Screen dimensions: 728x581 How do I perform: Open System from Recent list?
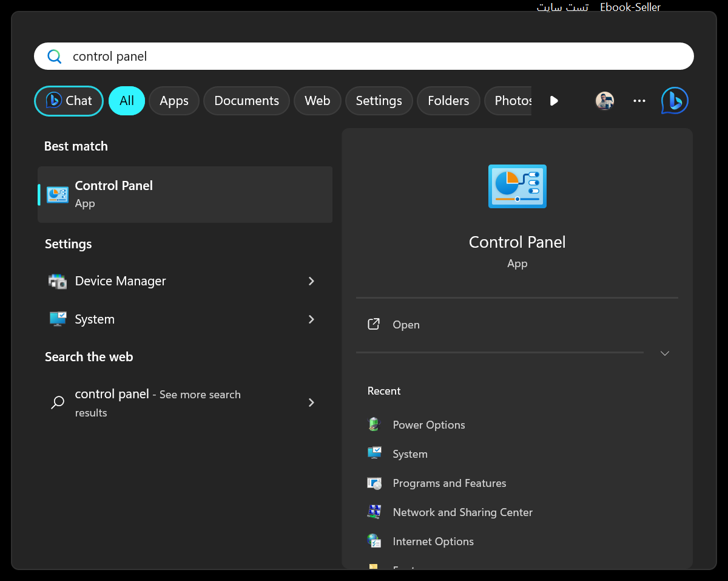(410, 454)
